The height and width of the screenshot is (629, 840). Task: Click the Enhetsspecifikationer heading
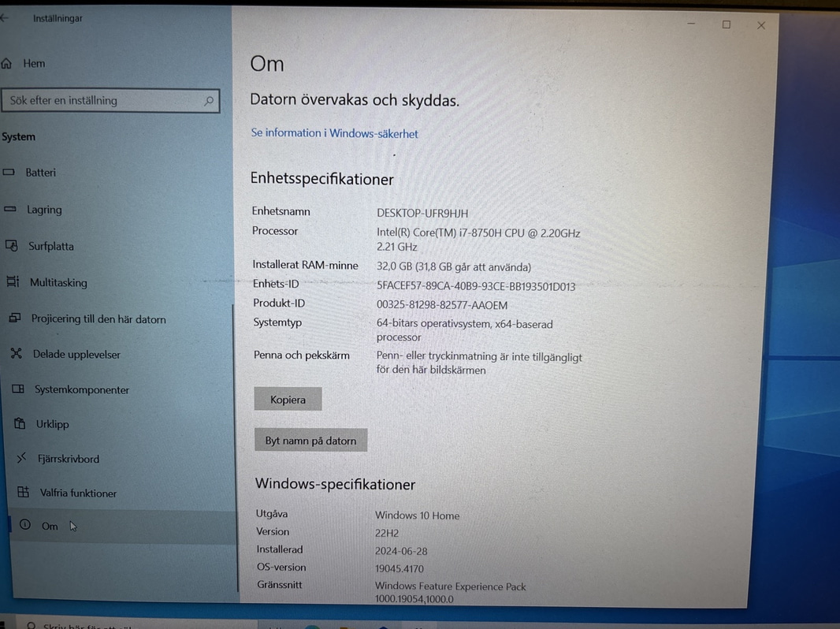point(322,179)
